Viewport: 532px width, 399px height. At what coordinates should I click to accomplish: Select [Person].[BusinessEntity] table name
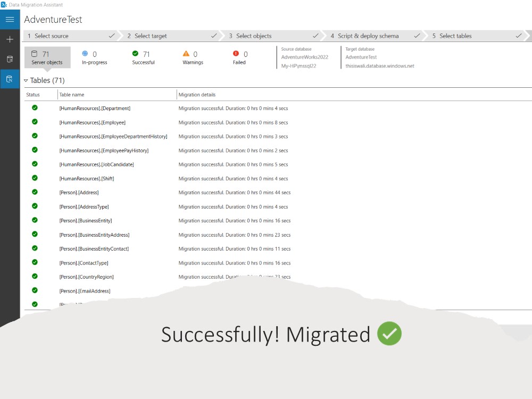[x=86, y=221]
